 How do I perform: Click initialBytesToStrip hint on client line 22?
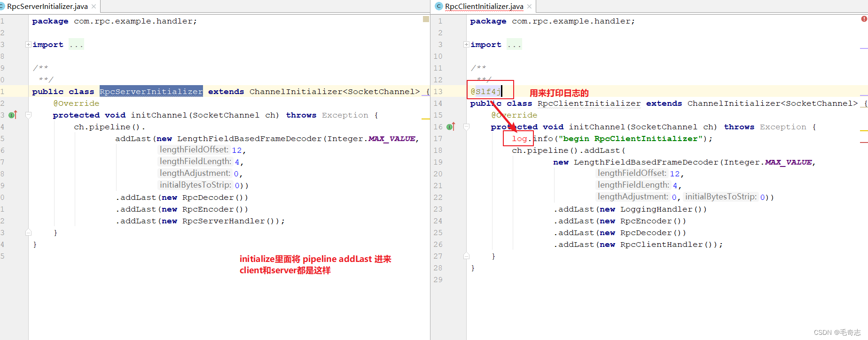pos(721,197)
